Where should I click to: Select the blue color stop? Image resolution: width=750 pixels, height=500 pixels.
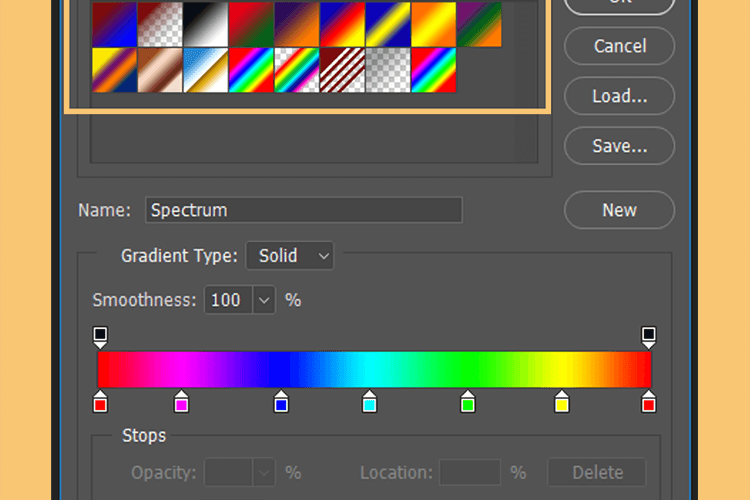pos(281,401)
